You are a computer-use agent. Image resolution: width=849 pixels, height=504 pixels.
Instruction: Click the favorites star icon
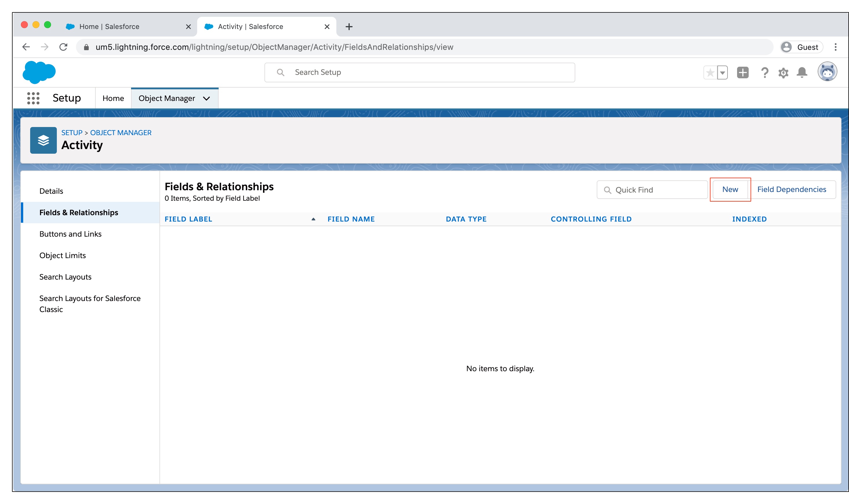click(710, 72)
